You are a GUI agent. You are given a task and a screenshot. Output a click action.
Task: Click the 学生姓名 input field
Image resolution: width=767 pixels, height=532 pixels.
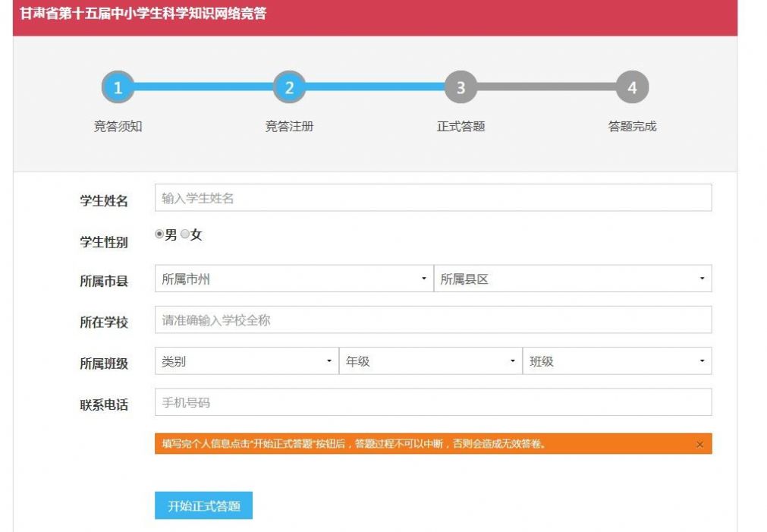(x=432, y=197)
